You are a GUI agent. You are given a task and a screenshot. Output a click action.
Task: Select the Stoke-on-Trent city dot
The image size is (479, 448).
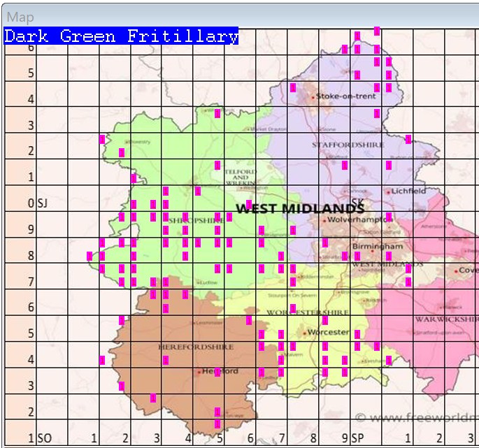313,97
